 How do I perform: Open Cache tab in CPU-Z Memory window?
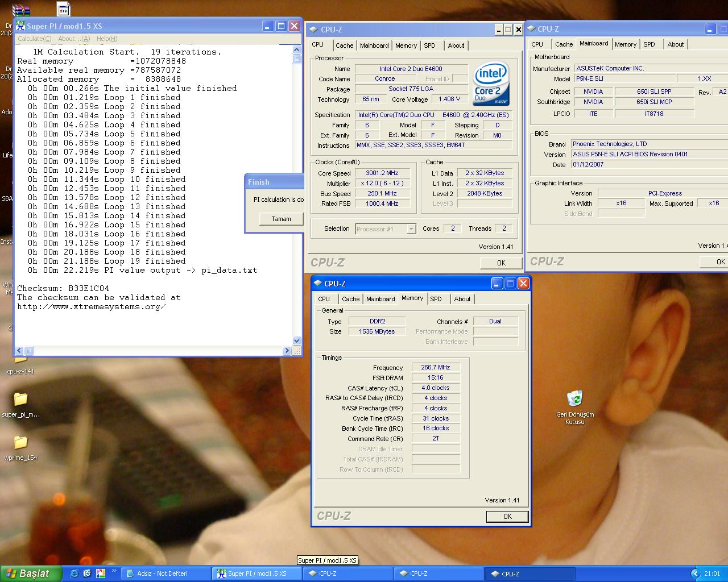point(350,299)
